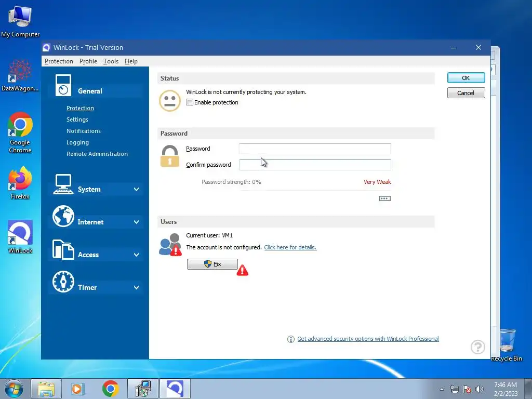Viewport: 532px width, 399px height.
Task: Open the Windows Start button
Action: click(14, 389)
